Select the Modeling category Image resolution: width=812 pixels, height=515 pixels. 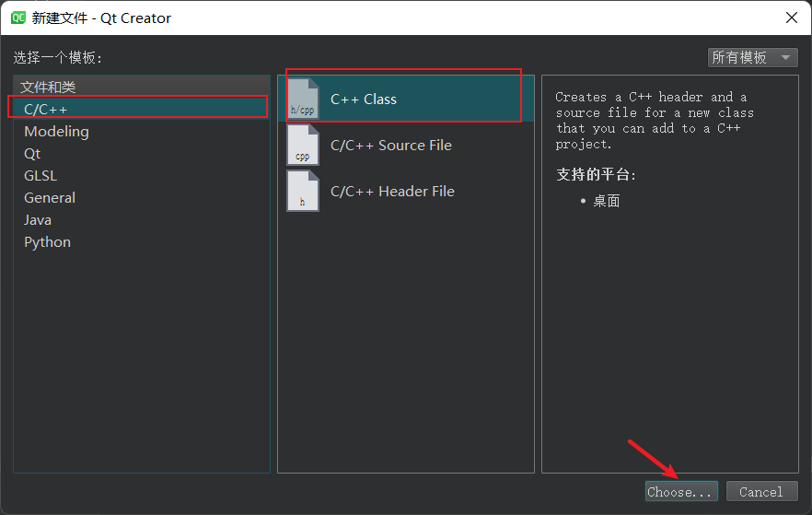pyautogui.click(x=142, y=132)
